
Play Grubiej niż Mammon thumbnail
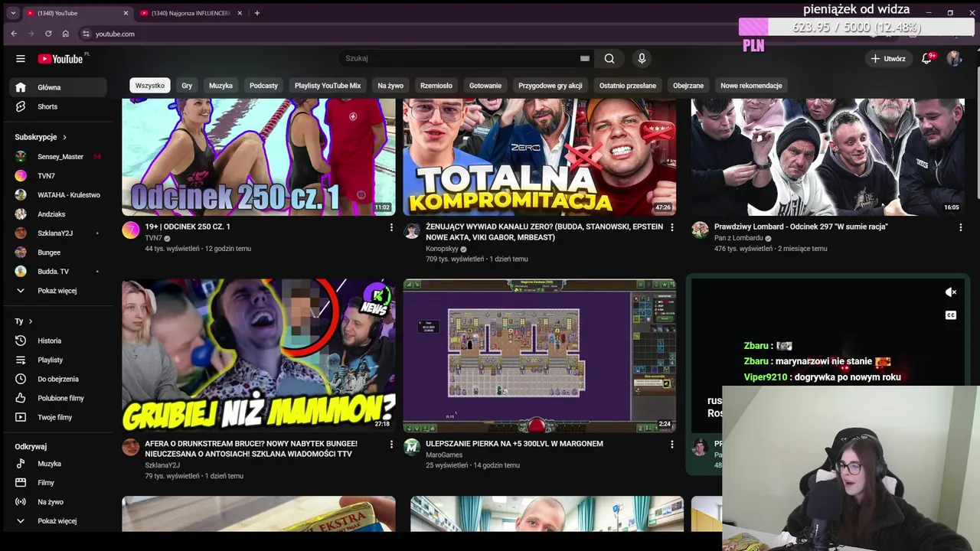[259, 356]
